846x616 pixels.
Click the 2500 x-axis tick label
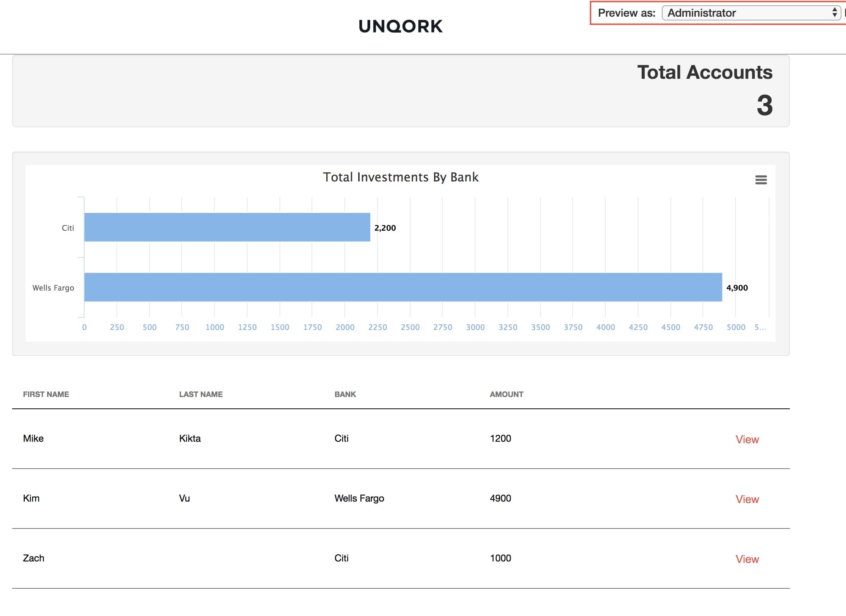point(410,327)
